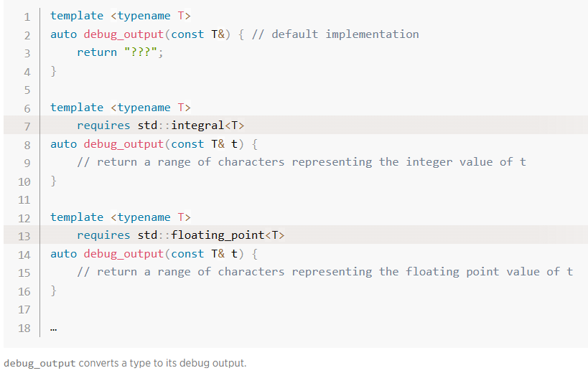588x373 pixels.
Task: Click the debug_output function name on line 8
Action: tap(123, 143)
